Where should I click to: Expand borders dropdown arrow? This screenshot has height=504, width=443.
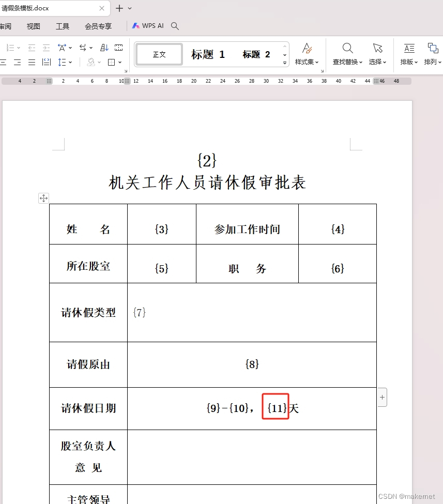pos(120,62)
